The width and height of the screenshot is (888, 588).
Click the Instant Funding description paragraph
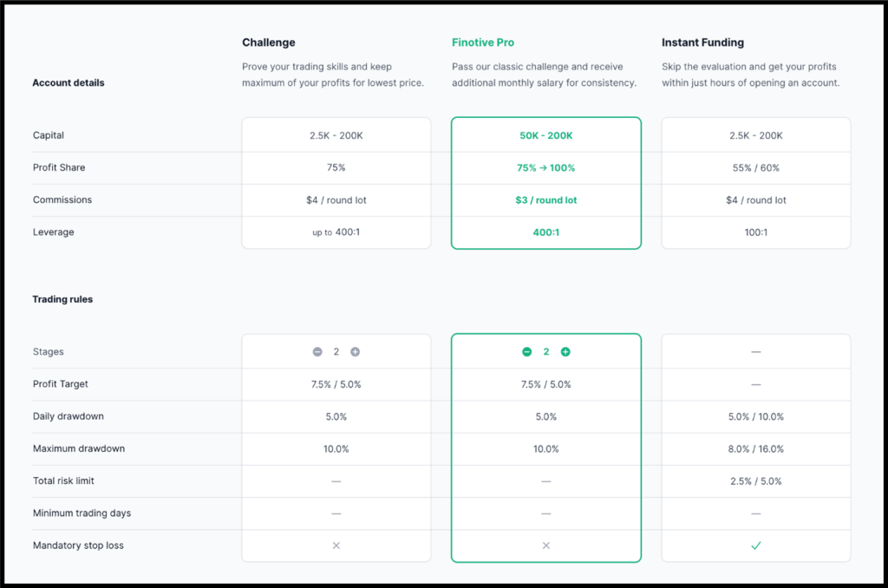(751, 75)
